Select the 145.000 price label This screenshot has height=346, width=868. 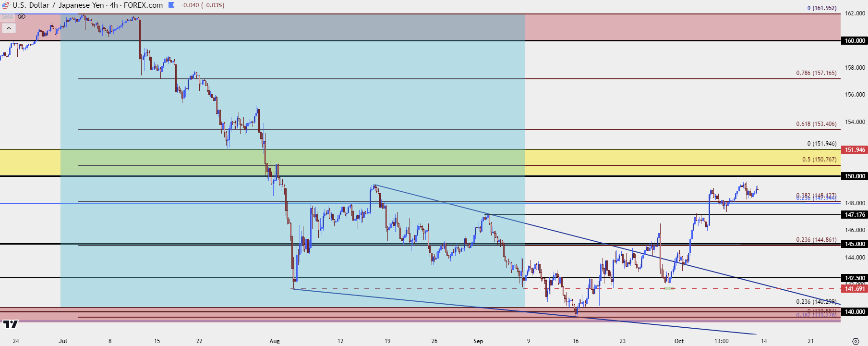[855, 244]
